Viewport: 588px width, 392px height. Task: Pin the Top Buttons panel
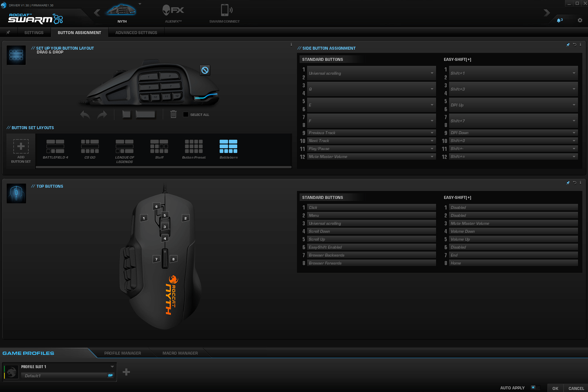click(568, 183)
